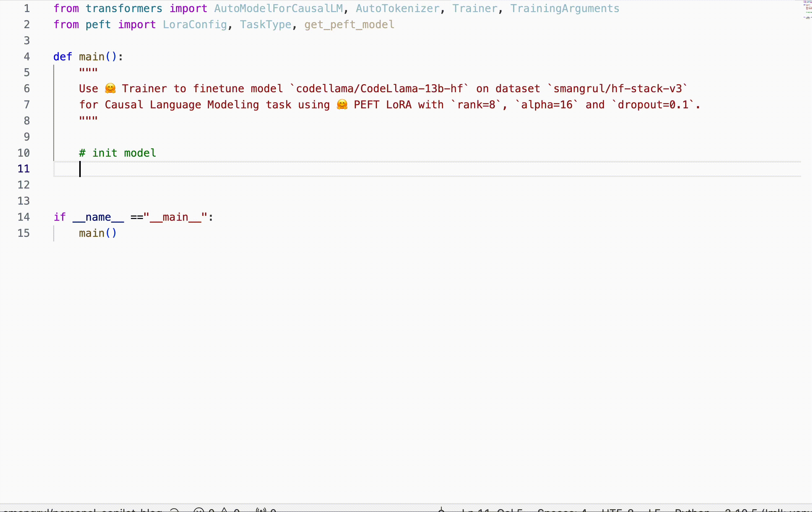The width and height of the screenshot is (812, 512).
Task: Select line 11 by clicking its line number
Action: [x=23, y=169]
